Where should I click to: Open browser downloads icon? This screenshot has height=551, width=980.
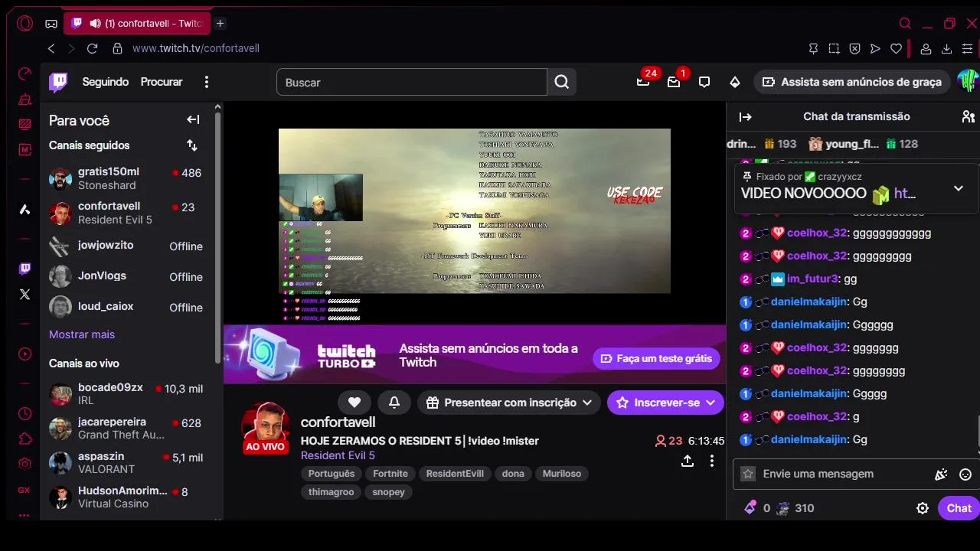[946, 48]
